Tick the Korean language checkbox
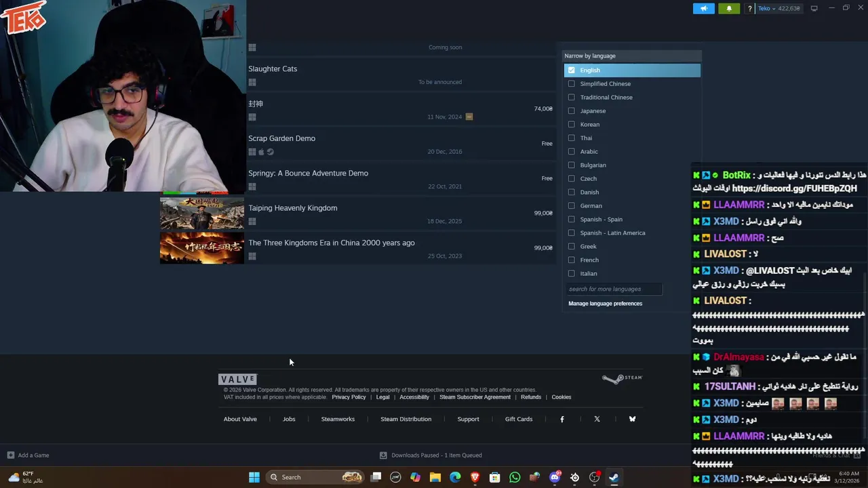868x488 pixels. pos(571,124)
